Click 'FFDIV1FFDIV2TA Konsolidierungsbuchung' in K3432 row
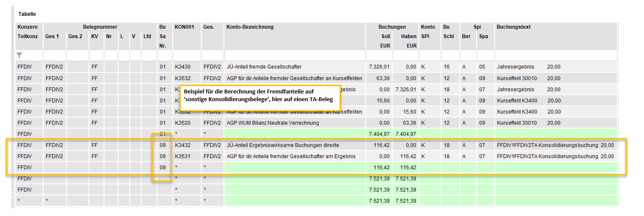This screenshot has width=644, height=216. point(547,145)
